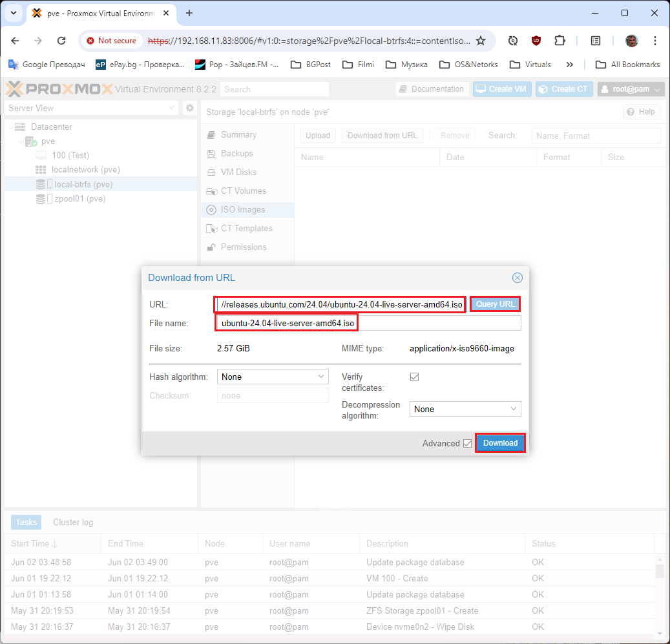Click the Name, Format search field
The image size is (670, 644).
click(x=596, y=136)
